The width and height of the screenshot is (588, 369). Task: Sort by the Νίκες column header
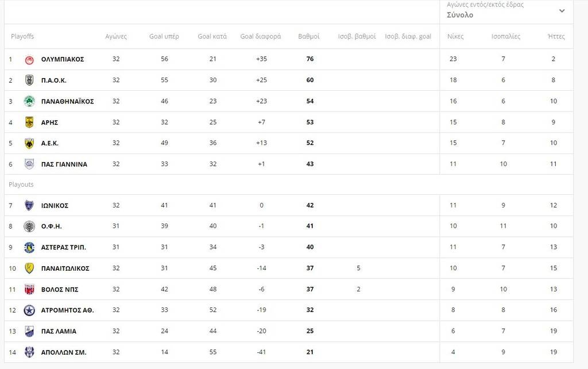point(455,36)
